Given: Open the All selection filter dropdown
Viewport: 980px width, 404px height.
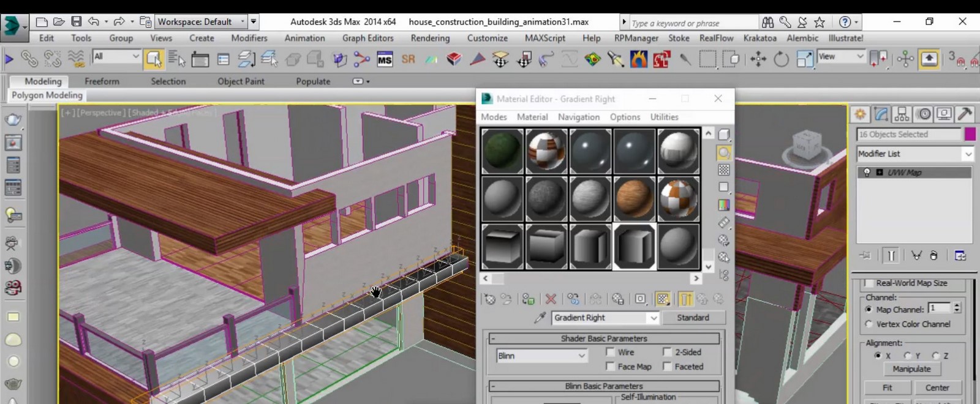Looking at the screenshot, I should [116, 56].
